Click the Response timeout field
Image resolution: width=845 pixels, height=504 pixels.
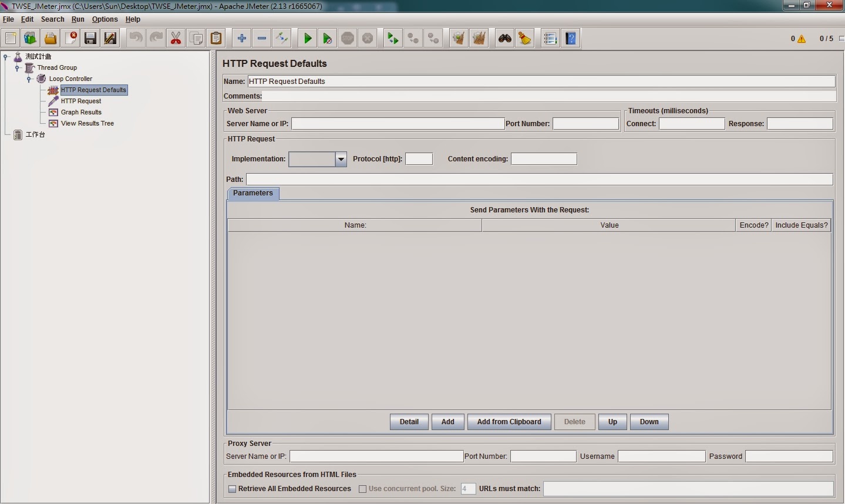(800, 124)
